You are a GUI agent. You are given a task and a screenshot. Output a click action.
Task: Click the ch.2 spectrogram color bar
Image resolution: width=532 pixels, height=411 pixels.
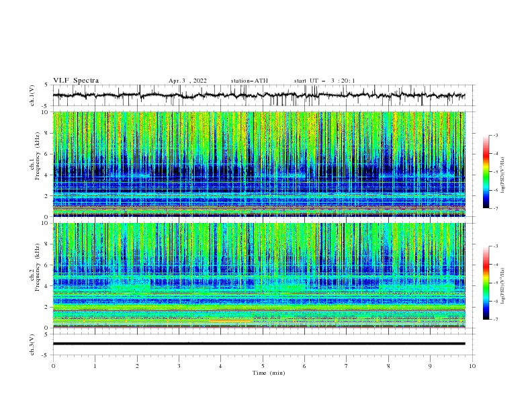[x=486, y=283]
